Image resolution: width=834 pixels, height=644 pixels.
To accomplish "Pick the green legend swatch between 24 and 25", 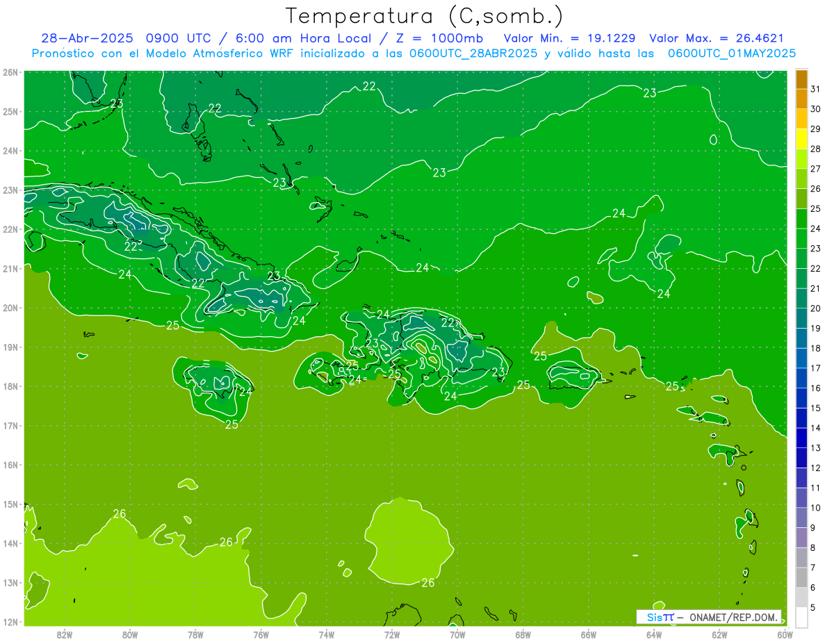I will [801, 218].
